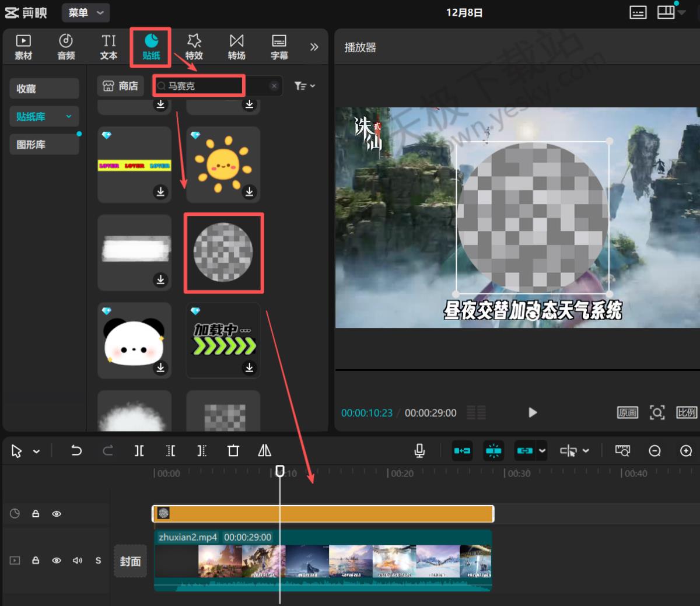The image size is (700, 606).
Task: Expand the sticker filter dropdown
Action: pyautogui.click(x=304, y=86)
